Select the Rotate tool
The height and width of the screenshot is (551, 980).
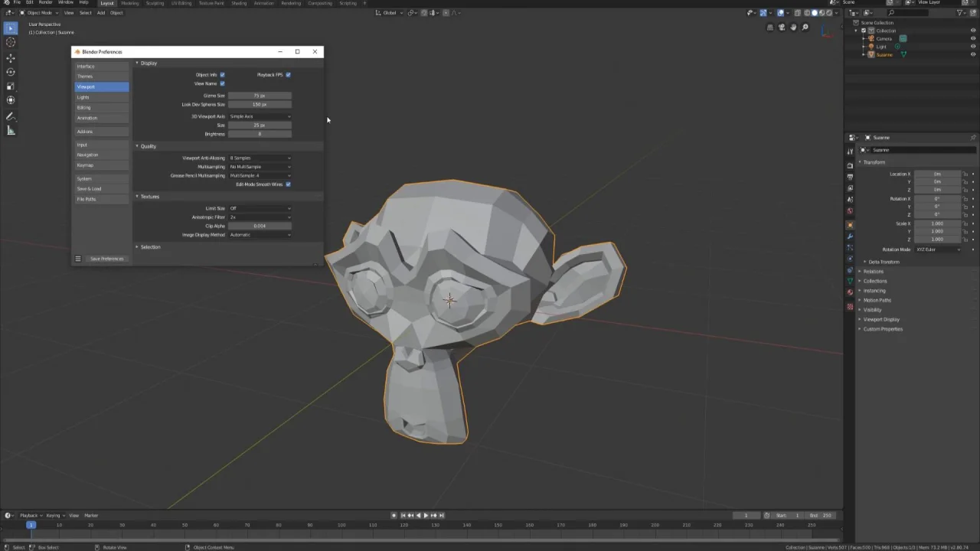pyautogui.click(x=11, y=72)
